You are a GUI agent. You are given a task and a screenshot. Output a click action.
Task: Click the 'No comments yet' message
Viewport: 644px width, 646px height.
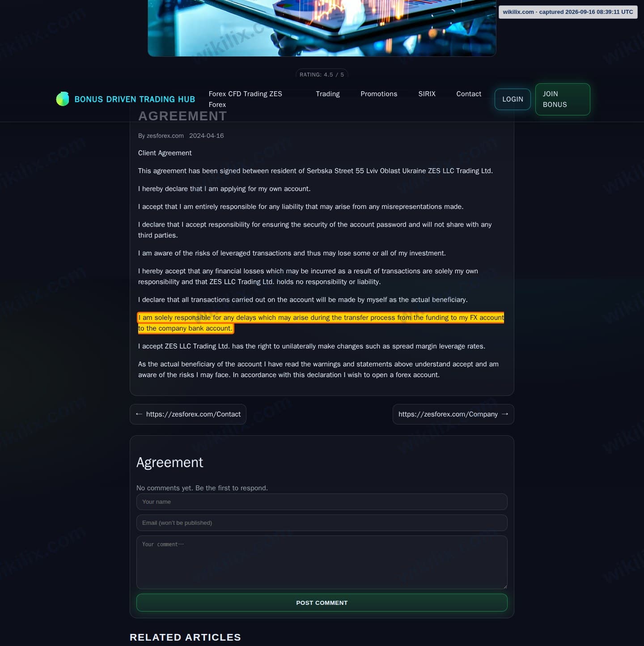(x=202, y=488)
